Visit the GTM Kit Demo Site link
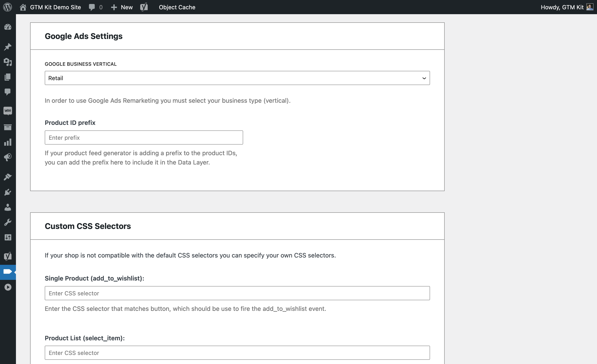Viewport: 597px width, 364px height. click(x=55, y=7)
